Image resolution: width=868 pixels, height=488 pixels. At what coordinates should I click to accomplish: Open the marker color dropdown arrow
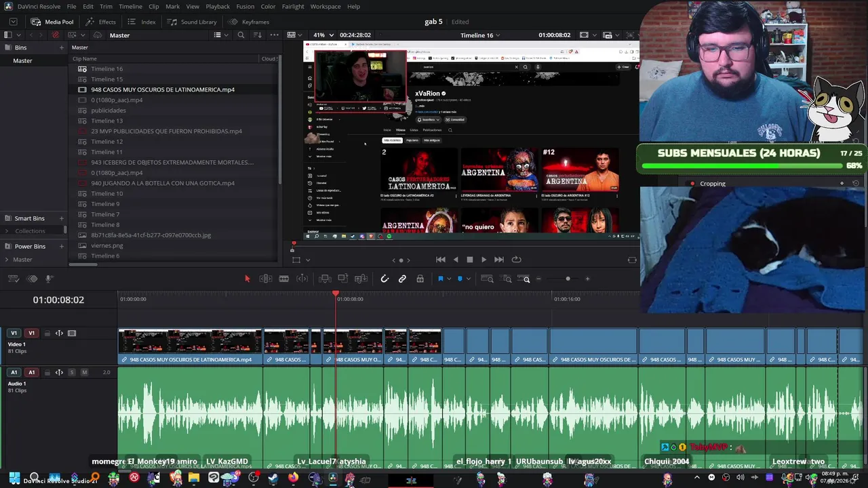[x=468, y=279]
